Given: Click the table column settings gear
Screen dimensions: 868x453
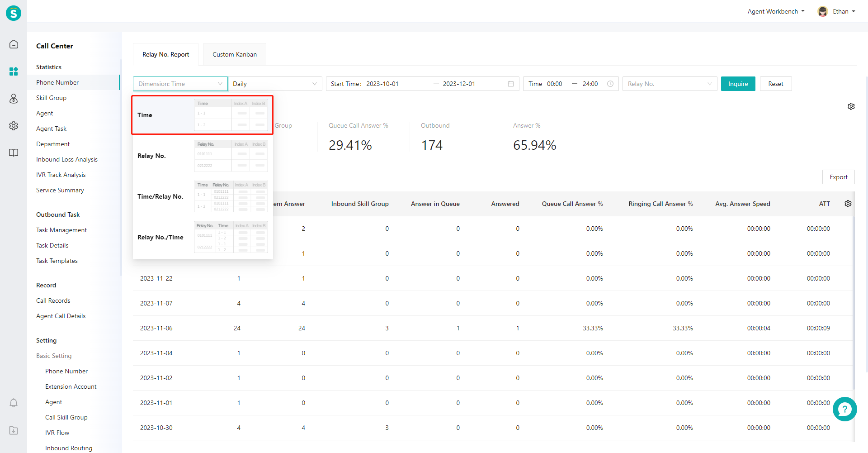Looking at the screenshot, I should click(x=848, y=204).
